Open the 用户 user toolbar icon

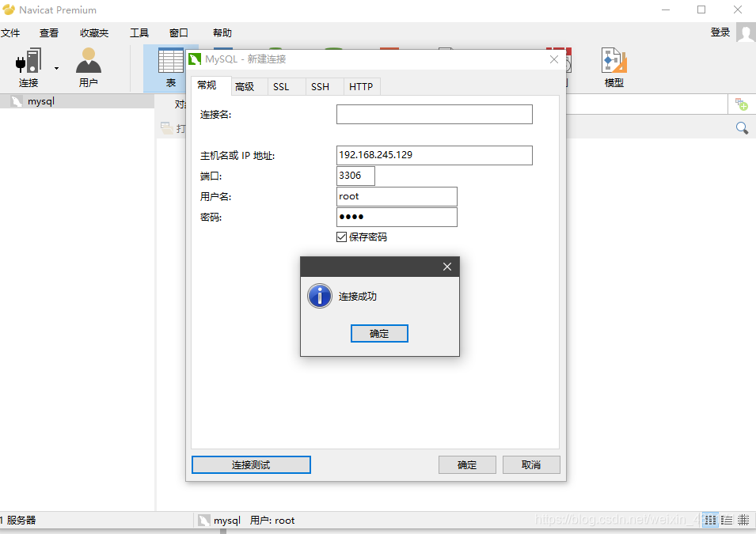pos(88,67)
